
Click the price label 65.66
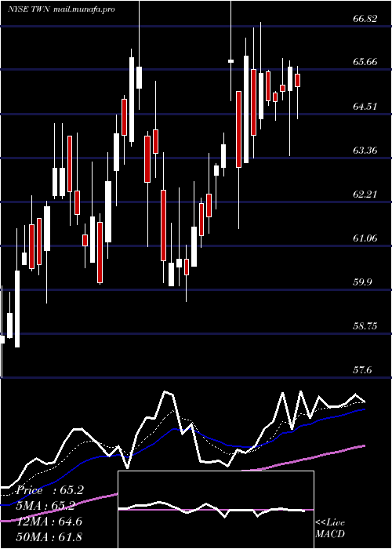[365, 62]
